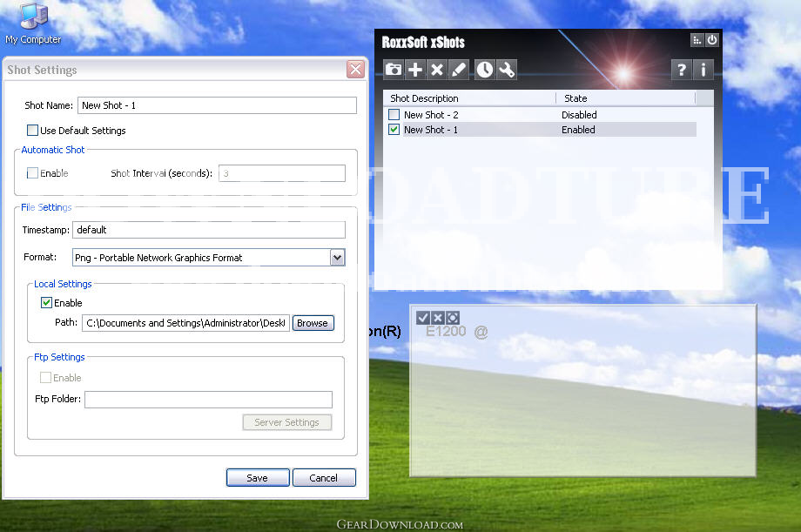This screenshot has width=801, height=532.
Task: Open settings via the wrench icon
Action: point(506,70)
